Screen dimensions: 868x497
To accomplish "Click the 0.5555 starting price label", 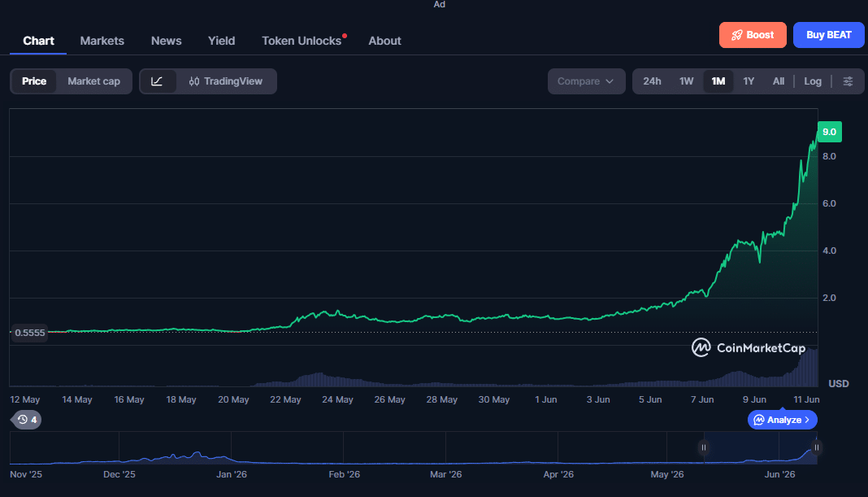I will click(30, 333).
